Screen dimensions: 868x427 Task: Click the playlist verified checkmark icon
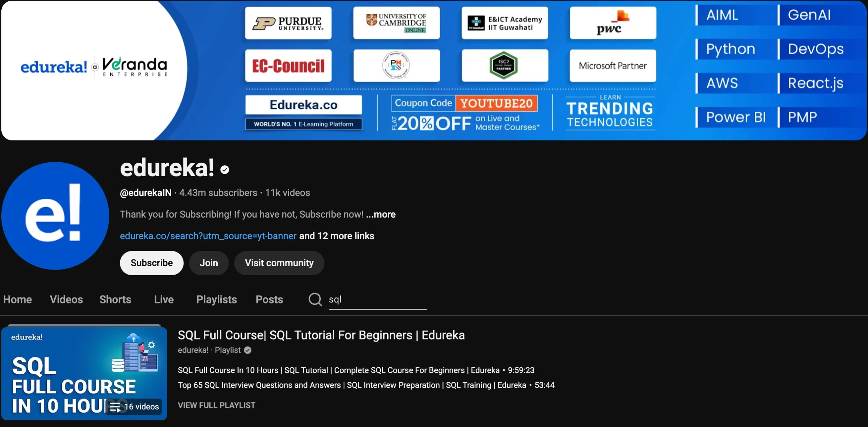248,350
